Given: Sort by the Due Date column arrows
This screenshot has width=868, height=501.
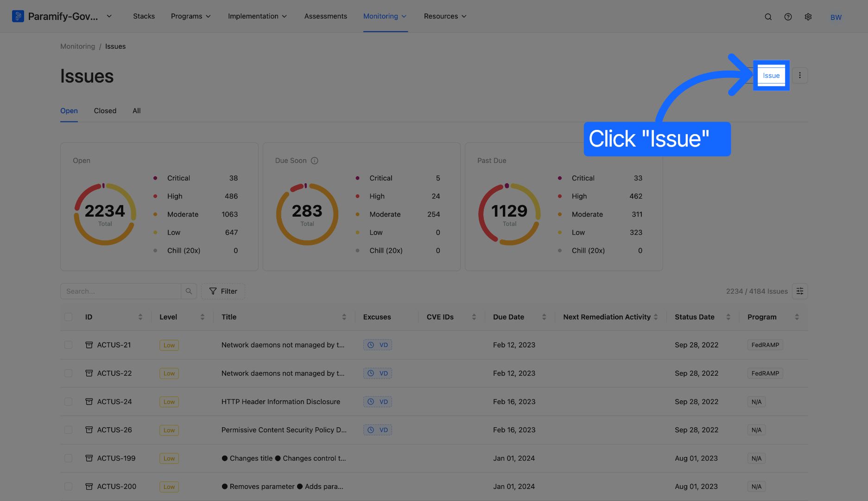Looking at the screenshot, I should (544, 317).
